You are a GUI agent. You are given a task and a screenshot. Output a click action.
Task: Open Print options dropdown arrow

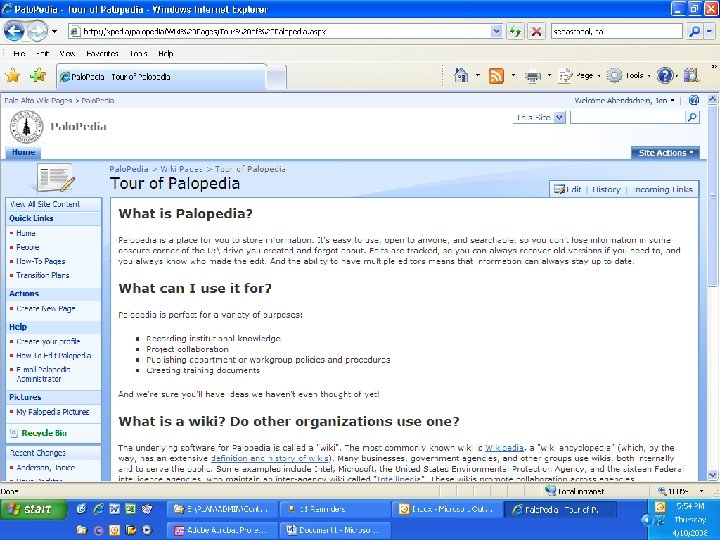coord(549,76)
